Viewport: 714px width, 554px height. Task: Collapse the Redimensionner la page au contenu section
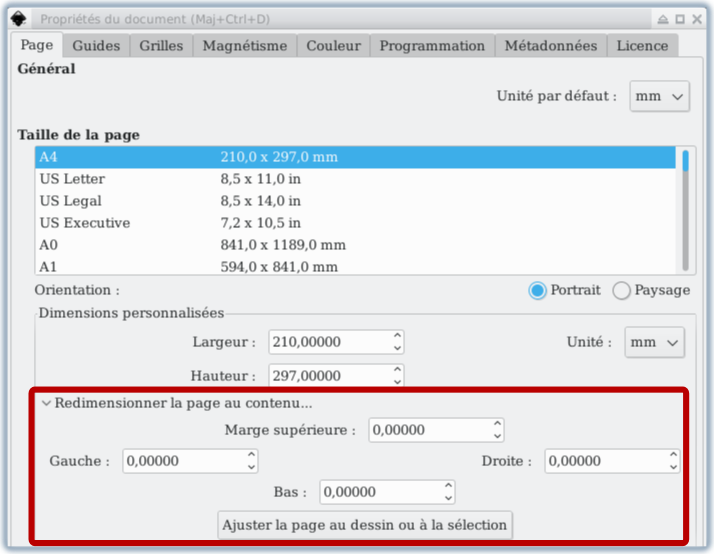click(x=46, y=404)
